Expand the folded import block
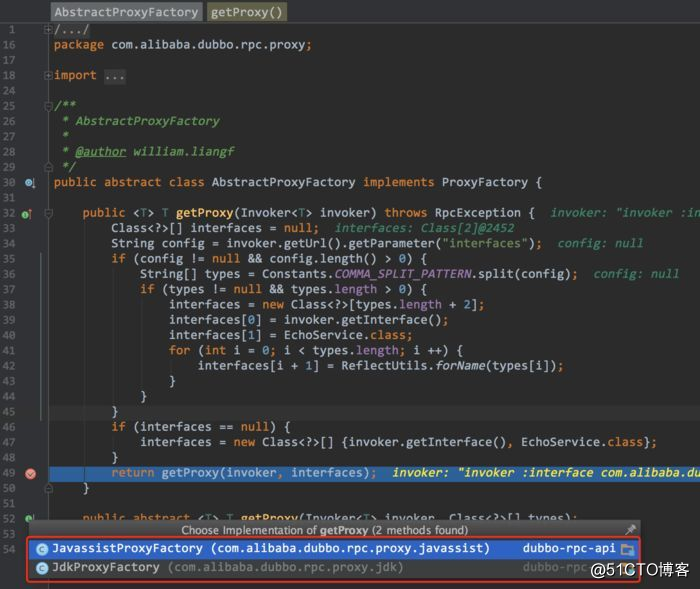The width and height of the screenshot is (700, 589). [48, 76]
